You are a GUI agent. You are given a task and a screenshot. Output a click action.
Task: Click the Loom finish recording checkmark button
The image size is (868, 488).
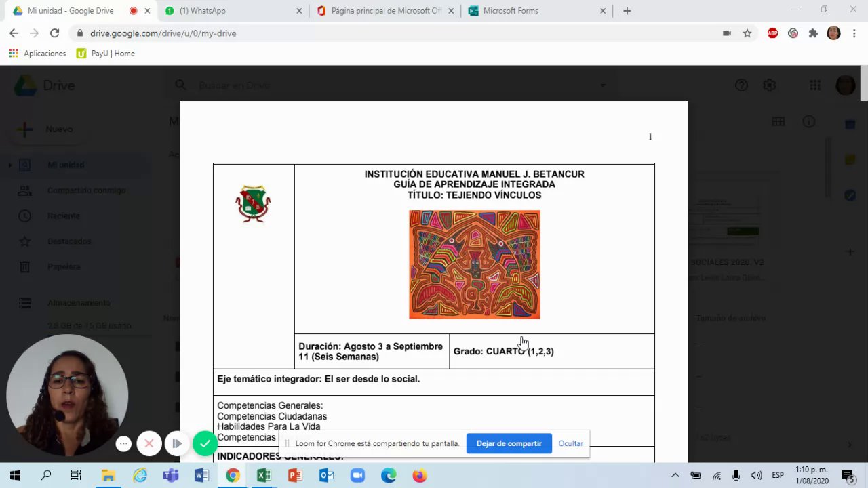pyautogui.click(x=205, y=443)
